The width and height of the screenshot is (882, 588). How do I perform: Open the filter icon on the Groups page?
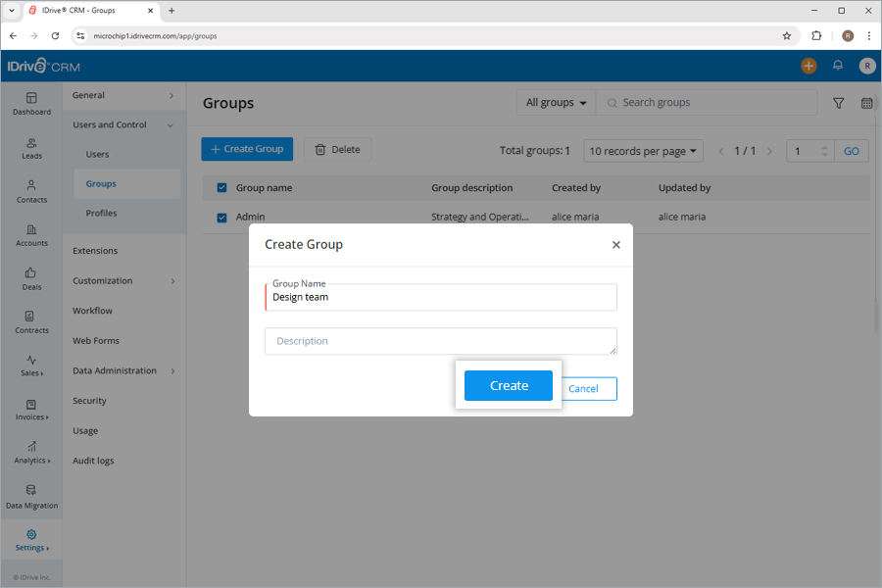click(838, 102)
